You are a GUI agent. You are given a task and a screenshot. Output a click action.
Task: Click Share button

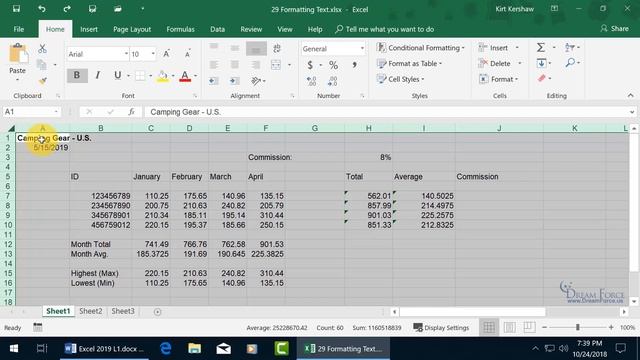[x=615, y=29]
